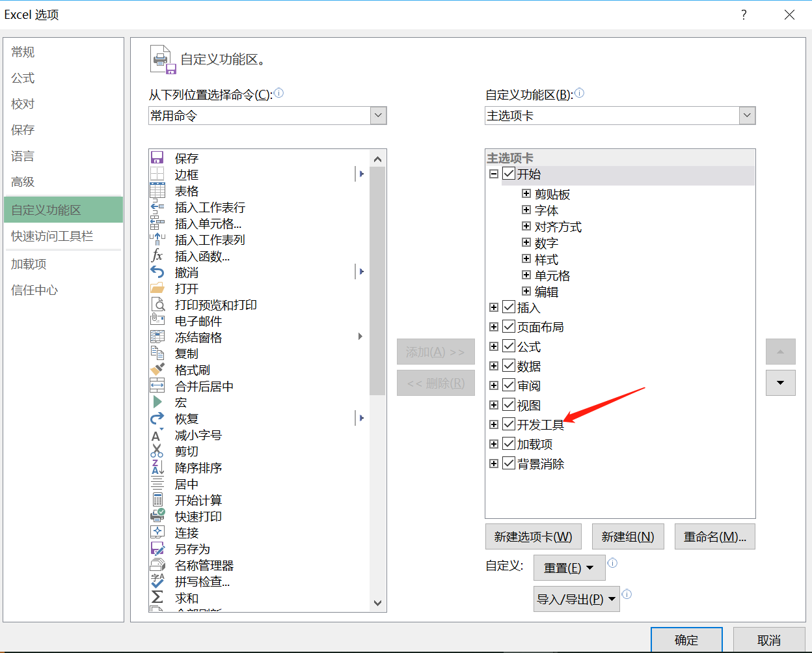
Task: Open the 常规 options category
Action: click(63, 52)
